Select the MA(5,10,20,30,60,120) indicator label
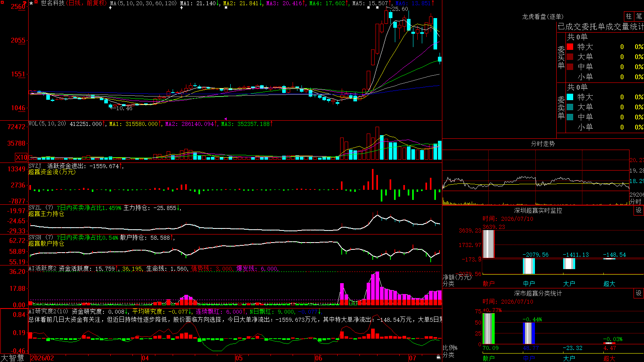Viewport: 644px width, 362px height. tap(143, 3)
